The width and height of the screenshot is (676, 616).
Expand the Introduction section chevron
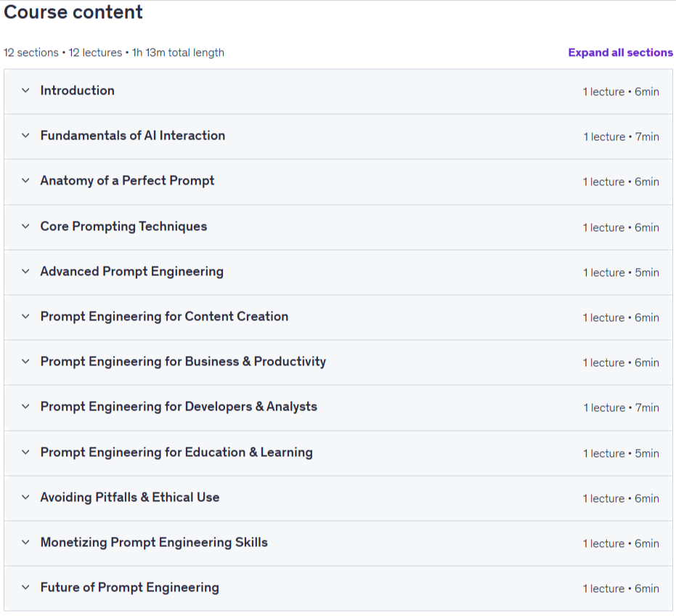26,91
